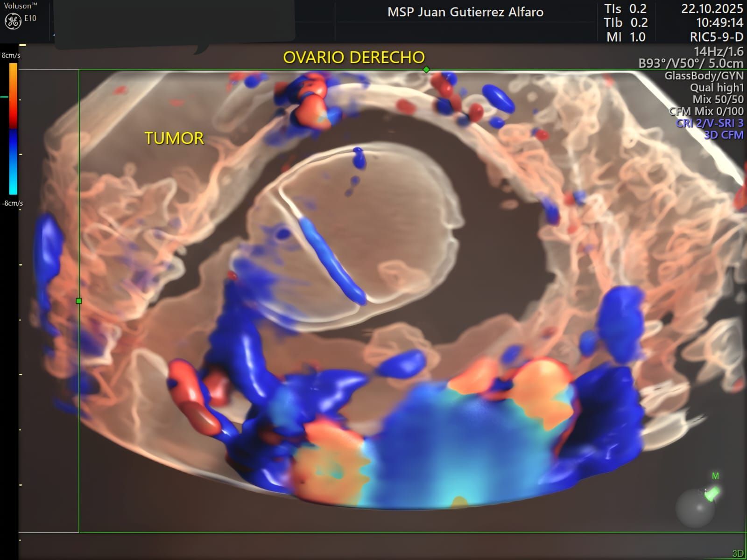Image resolution: width=747 pixels, height=560 pixels.
Task: Click the exam date 22.10.2025
Action: [712, 9]
